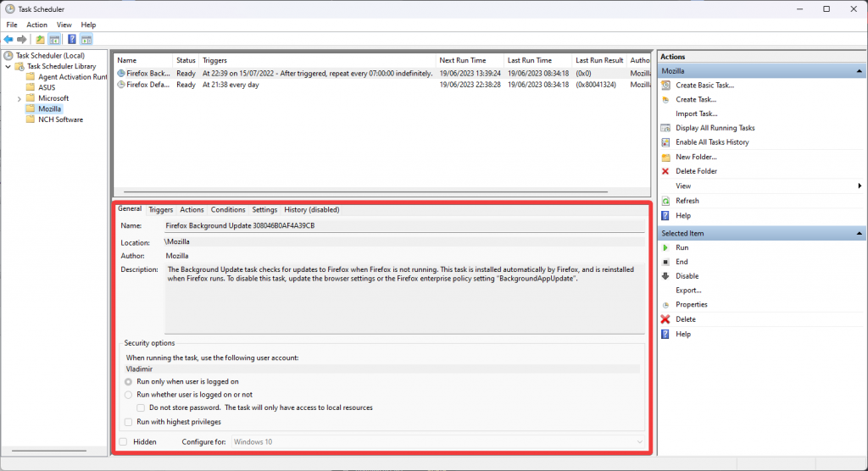Select the NCH Software folder
Viewport: 868px width, 471px height.
(60, 119)
